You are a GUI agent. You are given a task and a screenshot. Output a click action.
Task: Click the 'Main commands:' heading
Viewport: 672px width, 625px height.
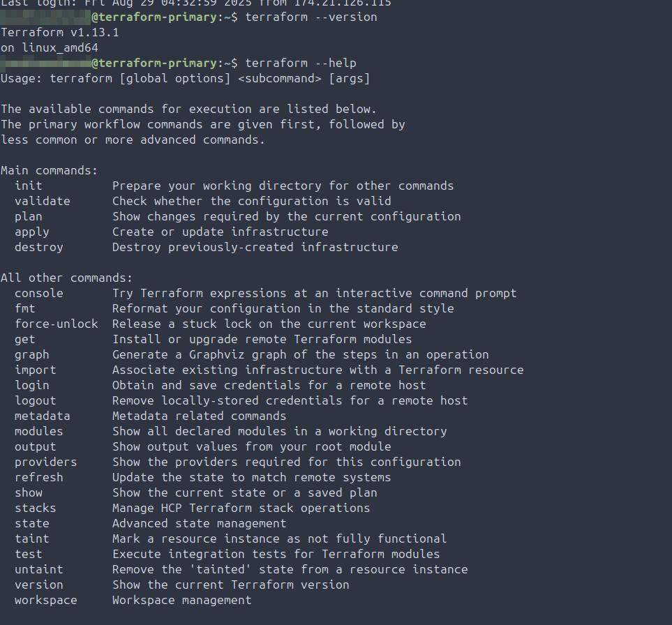(x=50, y=170)
